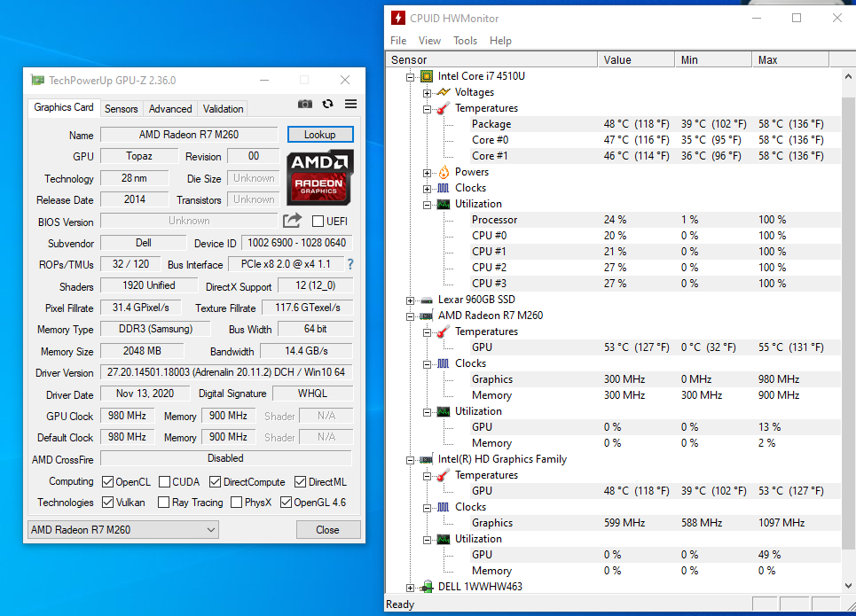Viewport: 856px width, 616px height.
Task: Click the Bus Interface question mark icon
Action: tap(350, 265)
